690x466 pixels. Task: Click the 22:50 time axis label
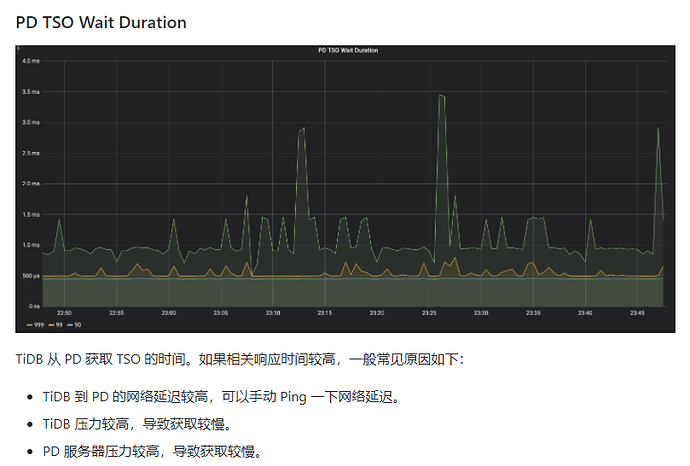64,313
